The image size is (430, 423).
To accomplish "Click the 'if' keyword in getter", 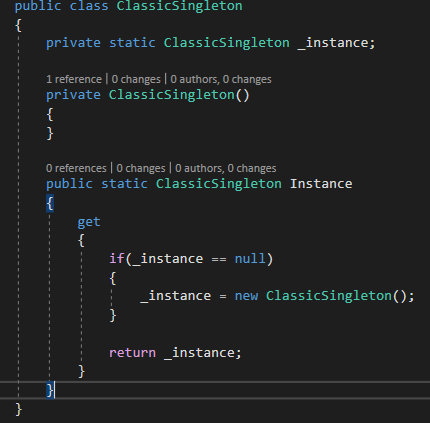I will pos(116,259).
